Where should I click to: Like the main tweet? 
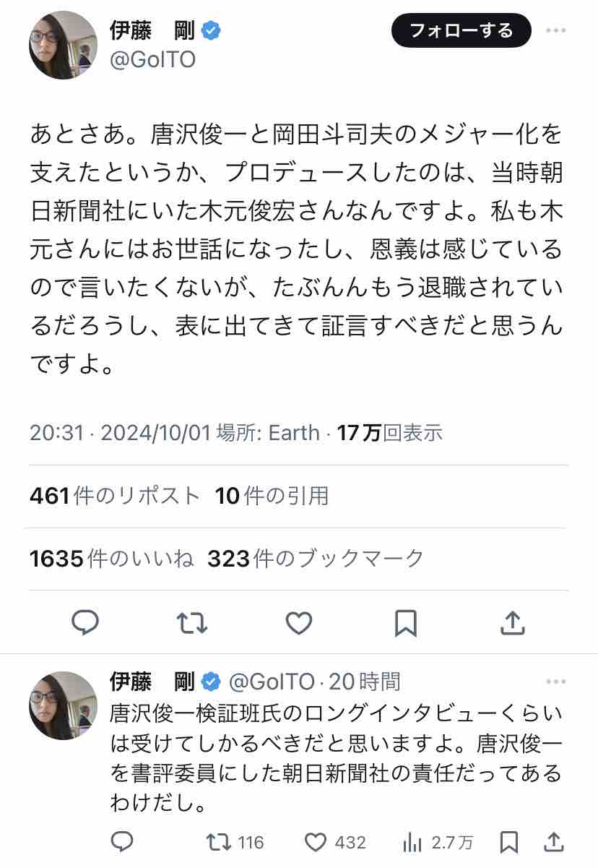[x=299, y=622]
